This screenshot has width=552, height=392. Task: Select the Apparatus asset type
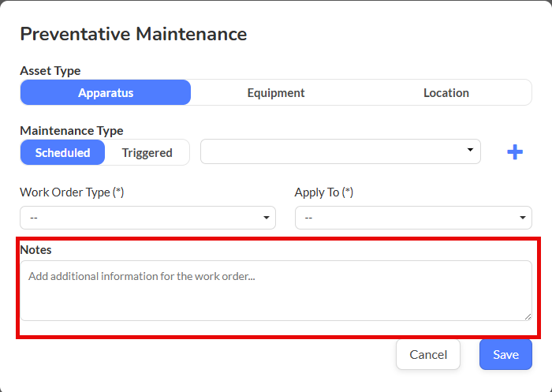[x=106, y=92]
